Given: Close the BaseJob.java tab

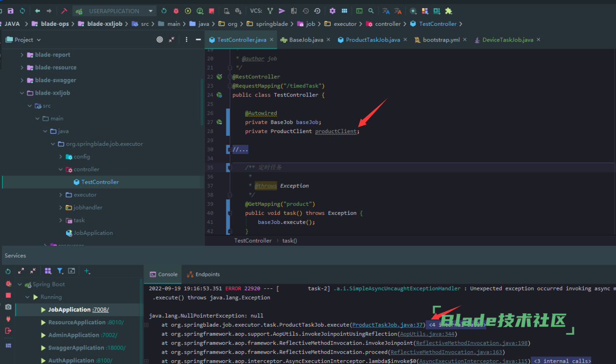Looking at the screenshot, I should (x=328, y=40).
